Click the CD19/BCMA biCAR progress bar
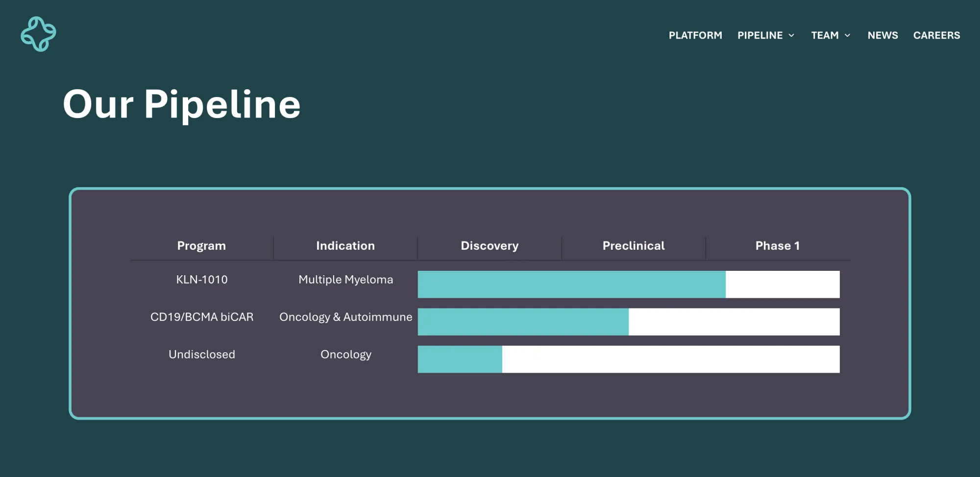 628,322
